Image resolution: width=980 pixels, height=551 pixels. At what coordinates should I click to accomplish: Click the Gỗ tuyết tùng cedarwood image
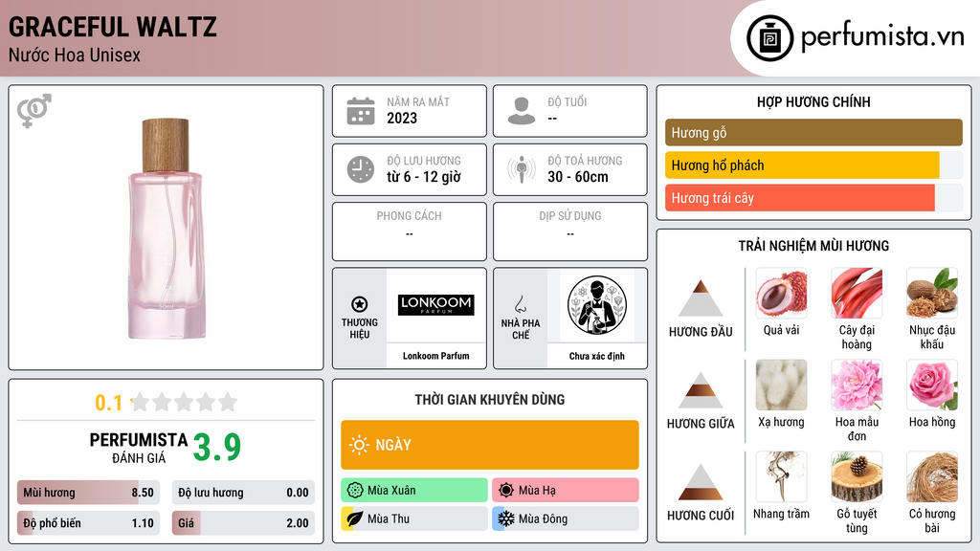pos(857,476)
